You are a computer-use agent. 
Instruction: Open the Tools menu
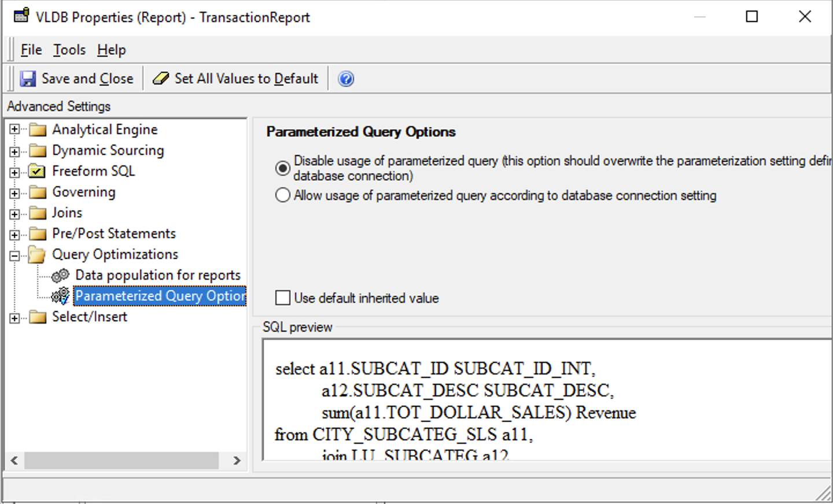pos(68,50)
